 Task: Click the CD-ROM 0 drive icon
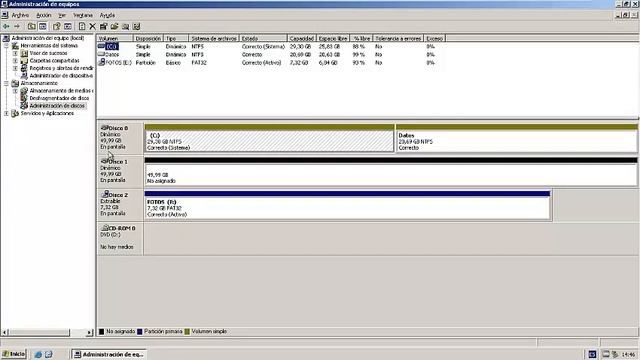pyautogui.click(x=105, y=228)
